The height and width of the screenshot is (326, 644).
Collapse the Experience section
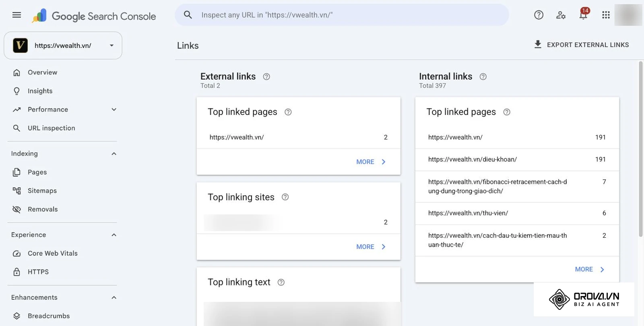[x=114, y=235]
